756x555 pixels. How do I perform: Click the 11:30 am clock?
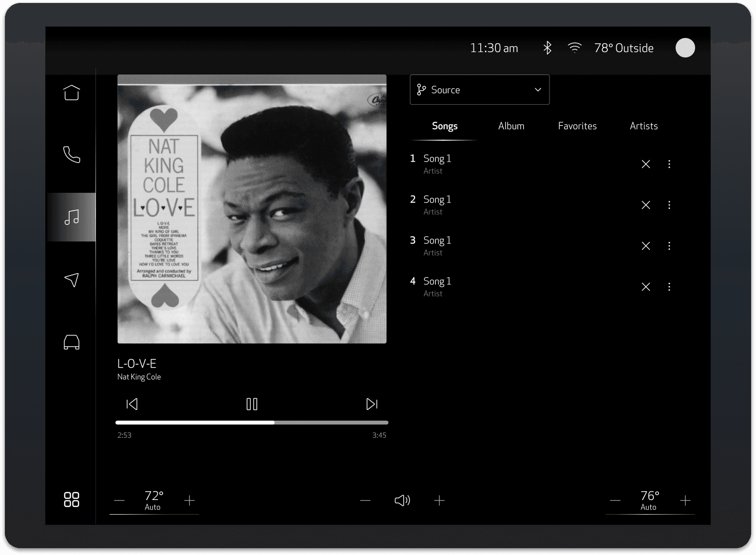point(494,48)
